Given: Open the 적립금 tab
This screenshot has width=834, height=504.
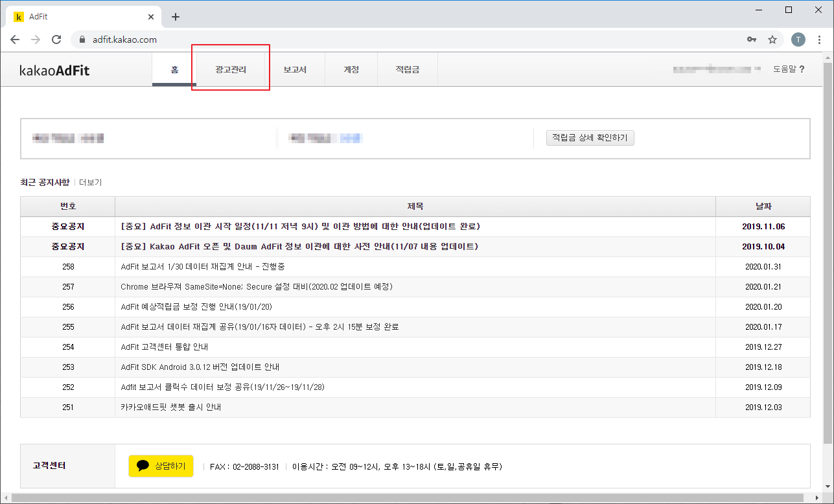Looking at the screenshot, I should pyautogui.click(x=408, y=69).
